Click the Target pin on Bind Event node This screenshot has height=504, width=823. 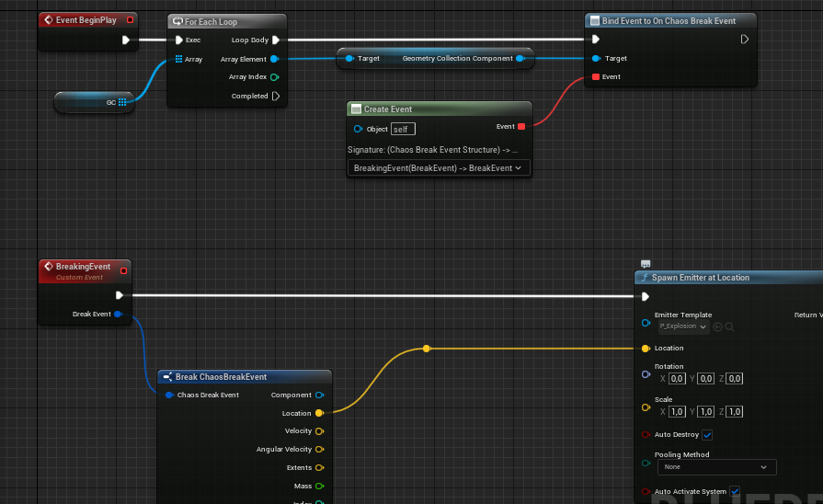[596, 58]
